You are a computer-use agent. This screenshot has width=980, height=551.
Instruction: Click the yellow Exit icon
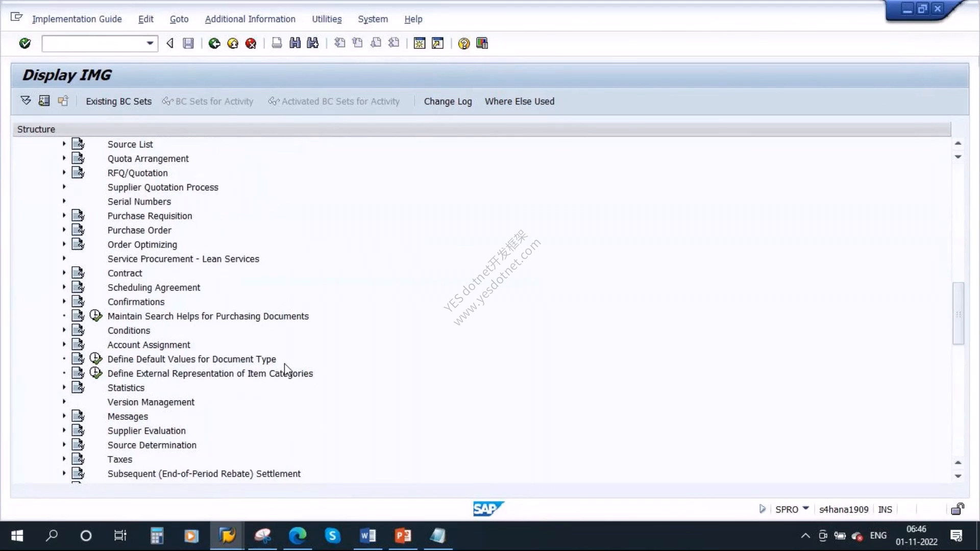point(233,43)
